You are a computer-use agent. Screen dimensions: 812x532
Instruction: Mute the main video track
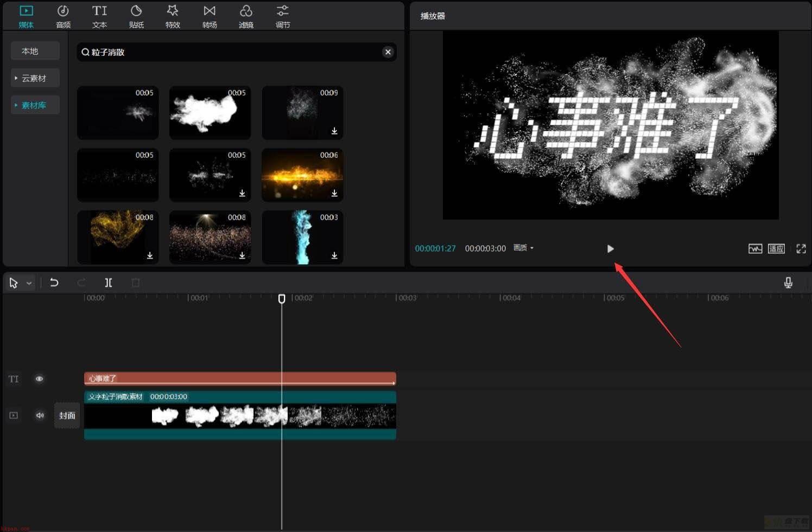tap(40, 415)
